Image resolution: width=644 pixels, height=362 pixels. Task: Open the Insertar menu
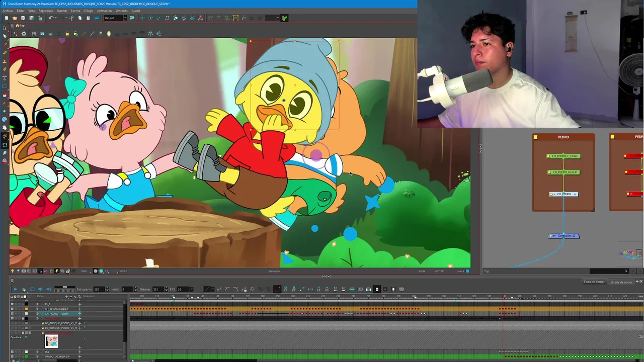[x=62, y=11]
